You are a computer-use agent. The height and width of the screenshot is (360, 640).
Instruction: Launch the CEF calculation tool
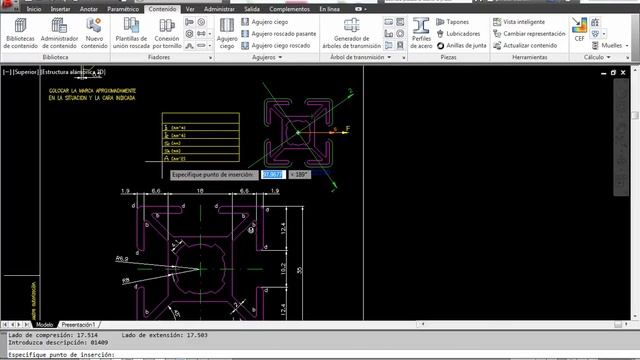pyautogui.click(x=579, y=29)
